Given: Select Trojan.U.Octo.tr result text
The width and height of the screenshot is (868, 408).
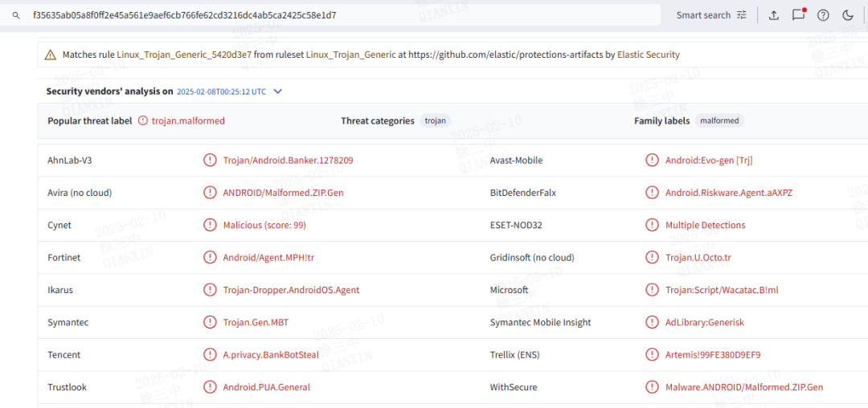Looking at the screenshot, I should [698, 257].
